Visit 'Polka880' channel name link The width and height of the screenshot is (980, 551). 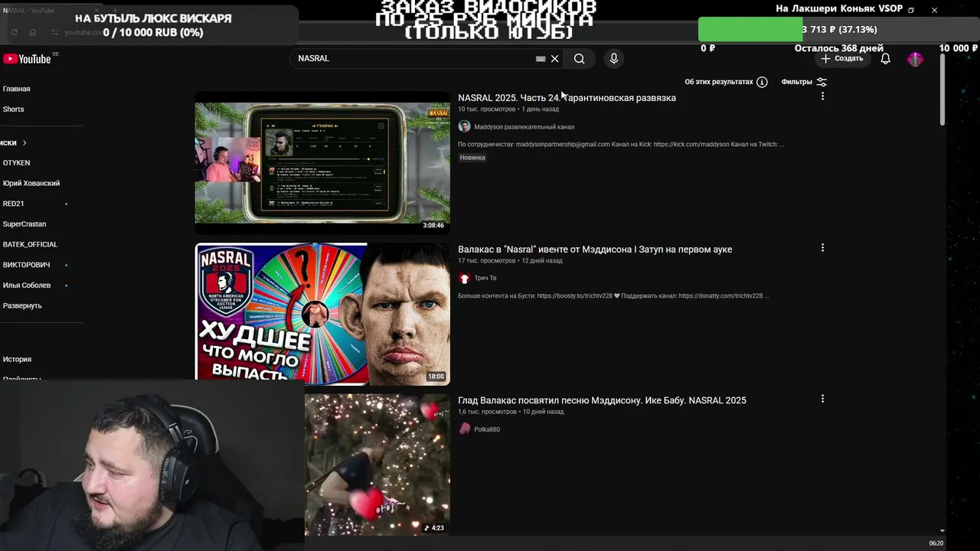(487, 429)
